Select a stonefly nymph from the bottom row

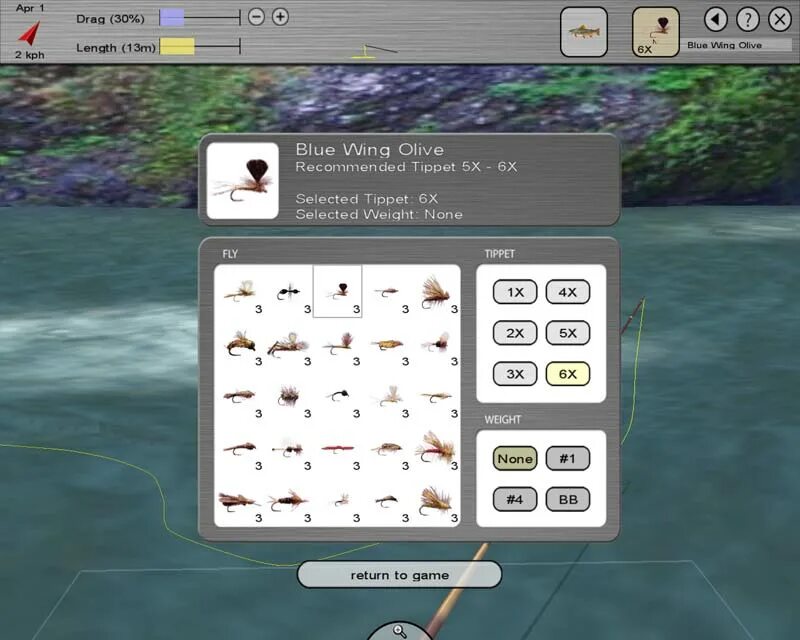coord(288,501)
